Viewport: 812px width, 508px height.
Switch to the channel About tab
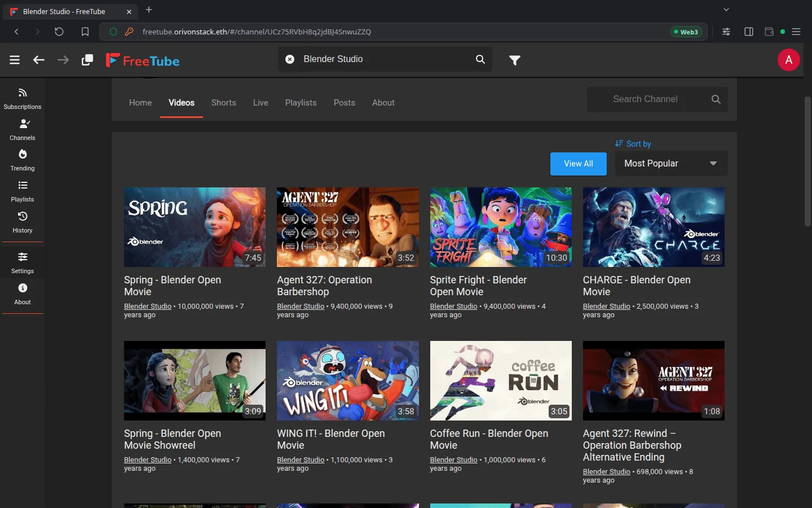[383, 103]
